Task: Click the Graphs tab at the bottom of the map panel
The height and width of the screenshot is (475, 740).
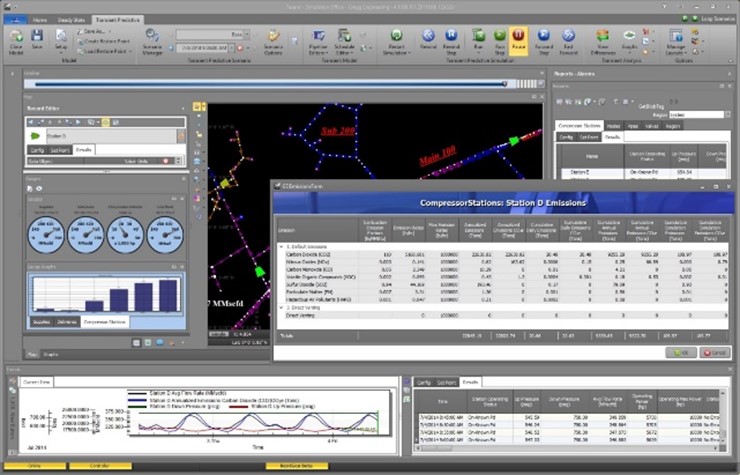Action: [50, 354]
